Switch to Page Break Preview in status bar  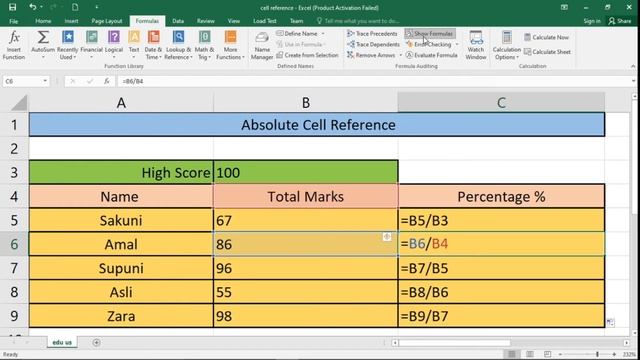click(x=547, y=354)
